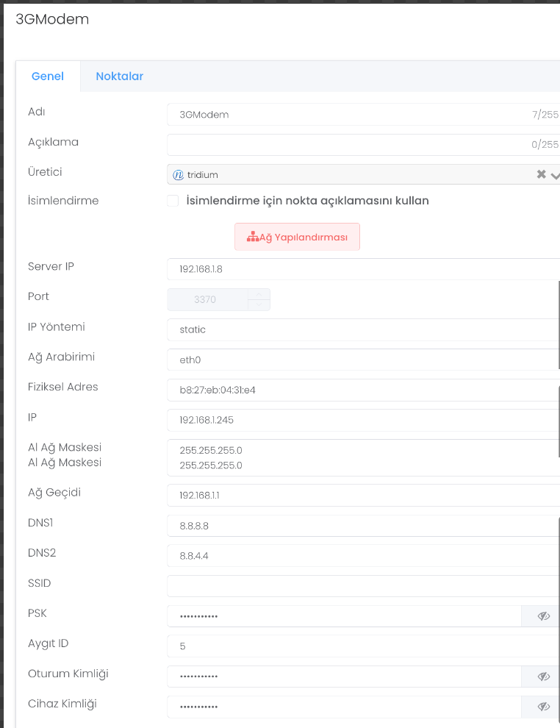Toggle visibility of the Cihaz Kimliği field
The image size is (560, 728).
point(543,707)
